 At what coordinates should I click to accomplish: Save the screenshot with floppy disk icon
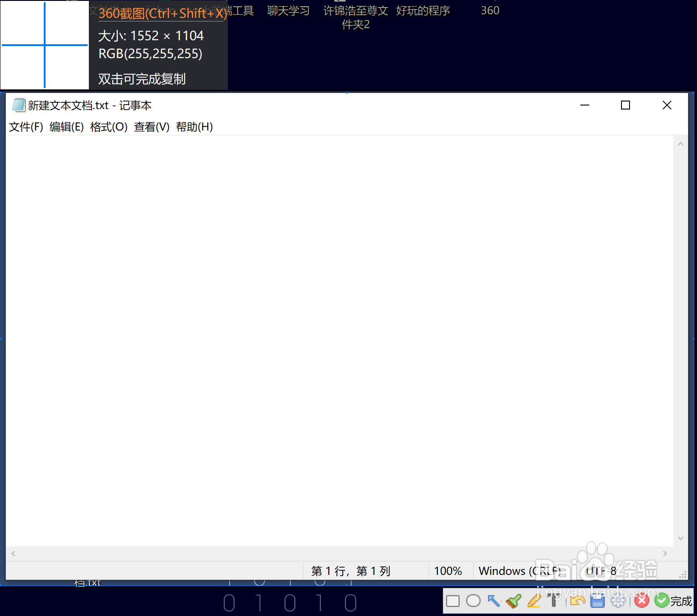tap(597, 601)
